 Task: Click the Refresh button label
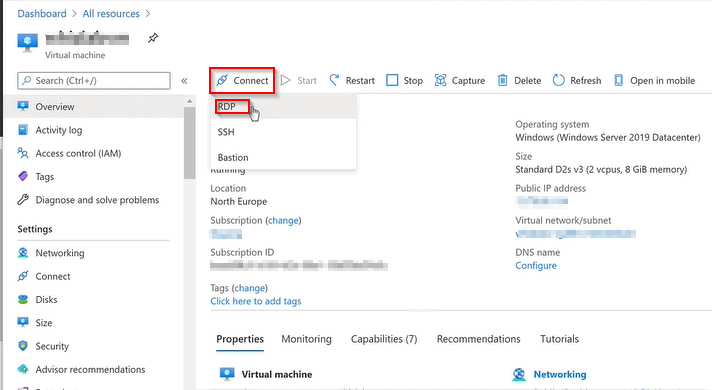[586, 81]
